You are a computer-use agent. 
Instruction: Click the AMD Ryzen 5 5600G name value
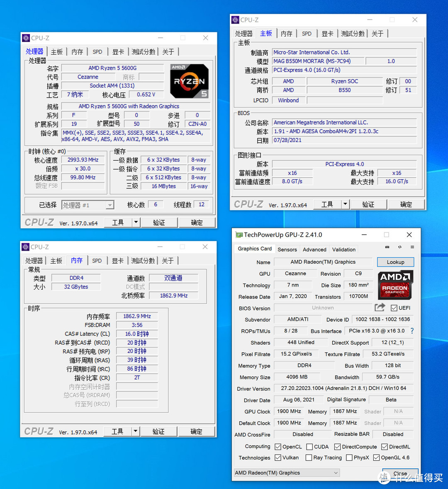[x=112, y=68]
